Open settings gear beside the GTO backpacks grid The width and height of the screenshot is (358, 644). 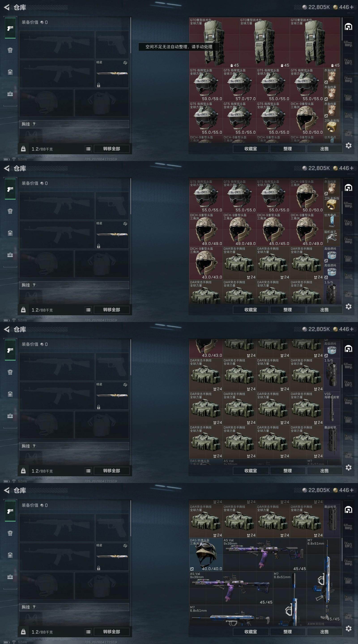pyautogui.click(x=349, y=146)
